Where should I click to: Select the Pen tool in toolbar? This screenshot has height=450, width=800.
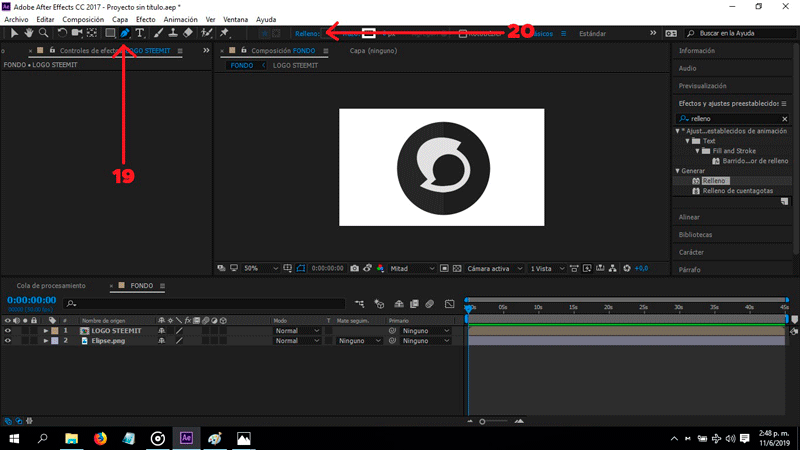124,33
